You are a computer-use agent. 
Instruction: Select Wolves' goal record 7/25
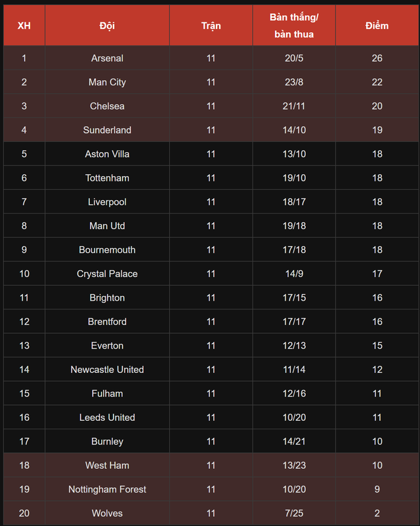[294, 514]
